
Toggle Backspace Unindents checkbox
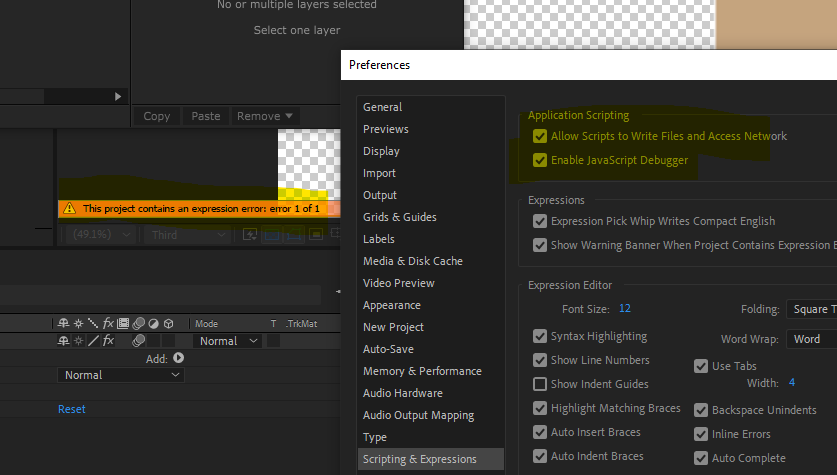point(701,410)
